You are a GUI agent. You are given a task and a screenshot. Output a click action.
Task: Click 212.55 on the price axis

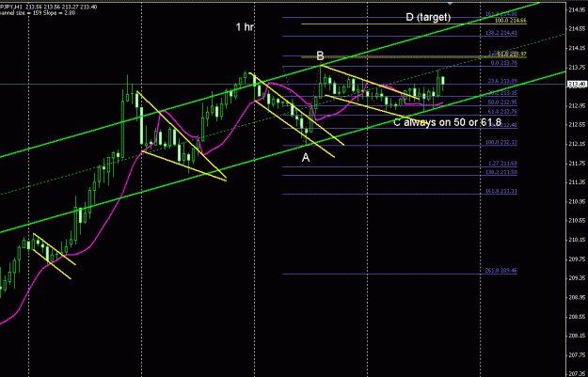coord(578,125)
